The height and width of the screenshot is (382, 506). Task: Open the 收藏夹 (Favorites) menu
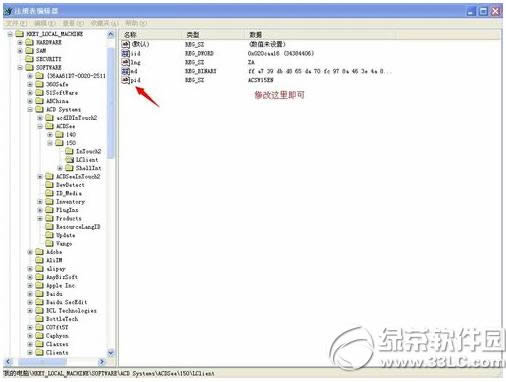coord(104,23)
